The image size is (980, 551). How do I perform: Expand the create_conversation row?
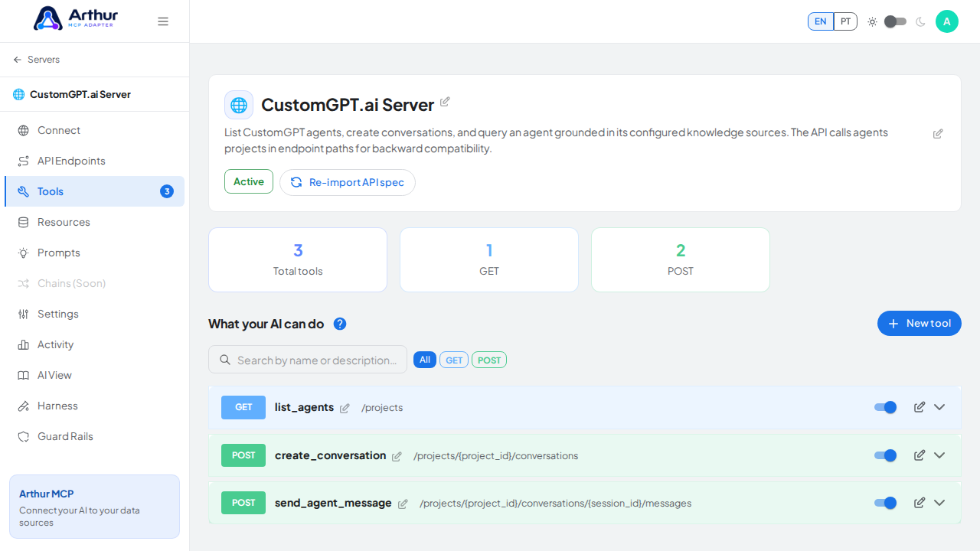(939, 455)
